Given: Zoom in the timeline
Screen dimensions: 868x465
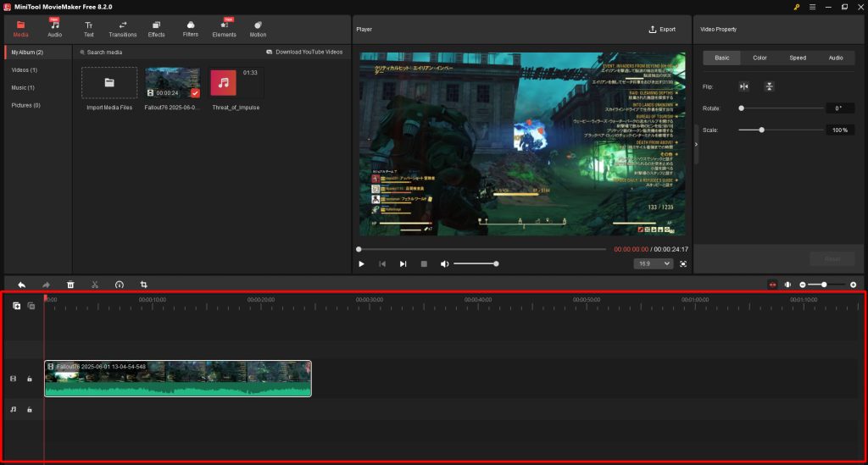Looking at the screenshot, I should pyautogui.click(x=853, y=285).
